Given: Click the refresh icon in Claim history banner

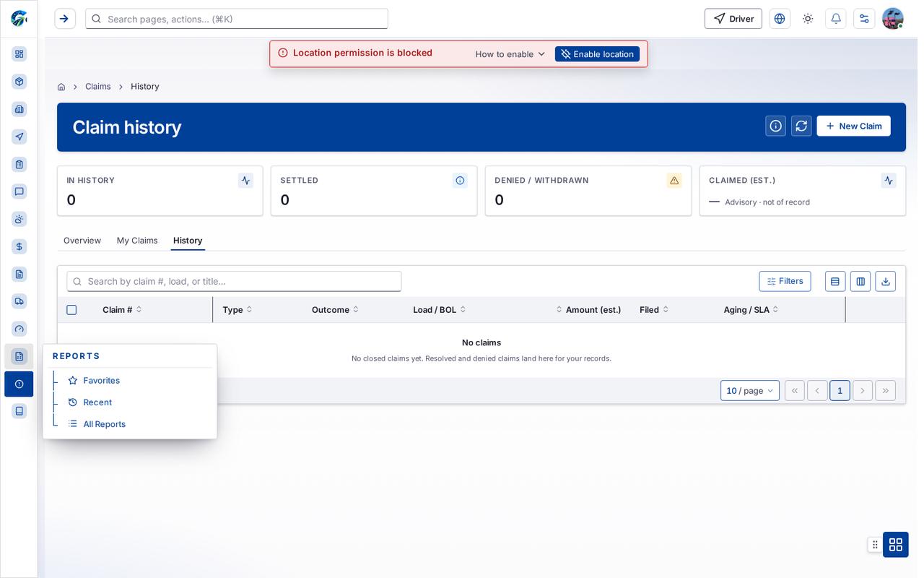Looking at the screenshot, I should (801, 126).
